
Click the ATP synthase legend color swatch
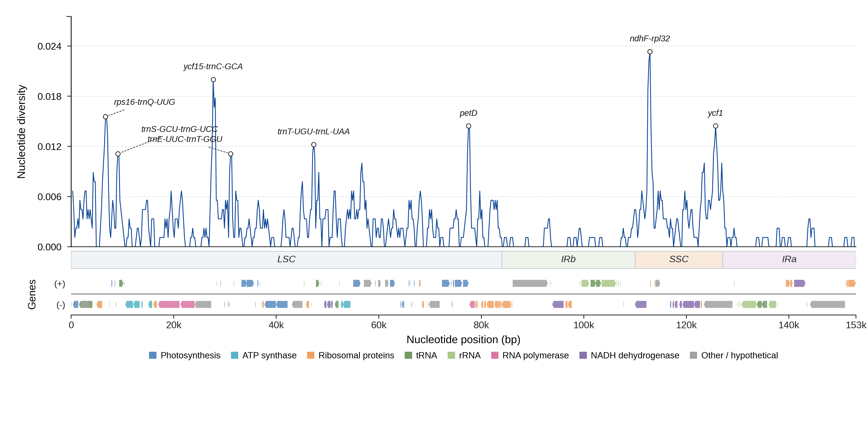235,355
